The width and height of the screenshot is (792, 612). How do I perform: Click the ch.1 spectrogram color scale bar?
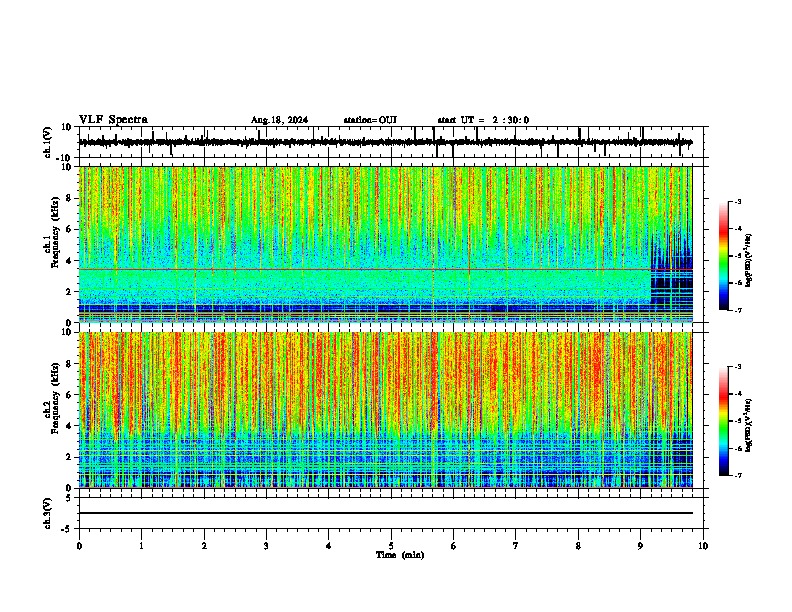point(724,256)
